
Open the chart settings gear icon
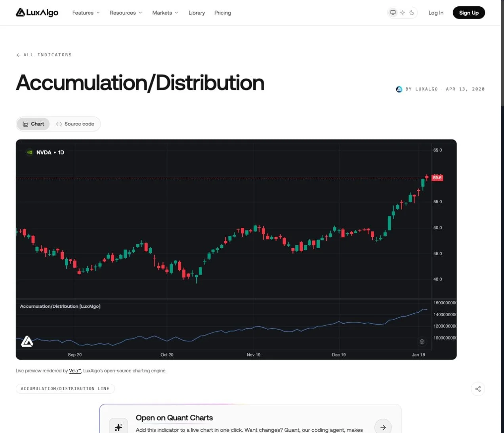422,341
